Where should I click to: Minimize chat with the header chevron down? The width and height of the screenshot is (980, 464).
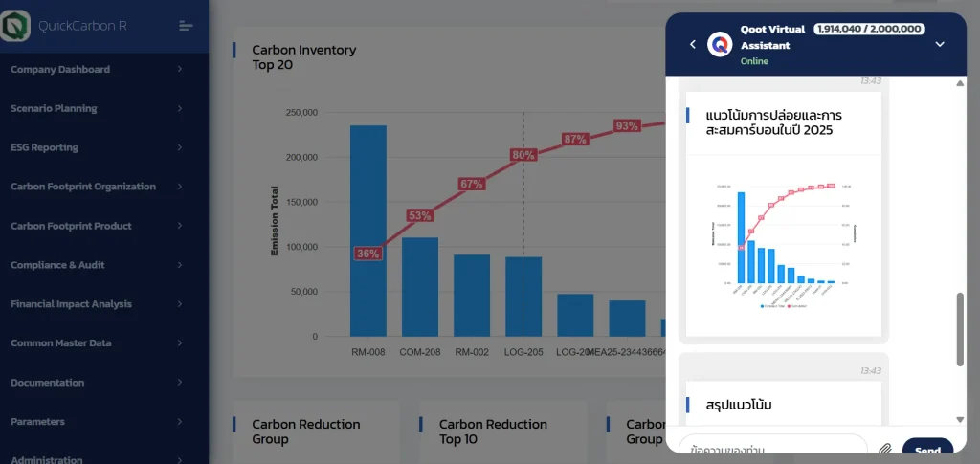pyautogui.click(x=940, y=44)
